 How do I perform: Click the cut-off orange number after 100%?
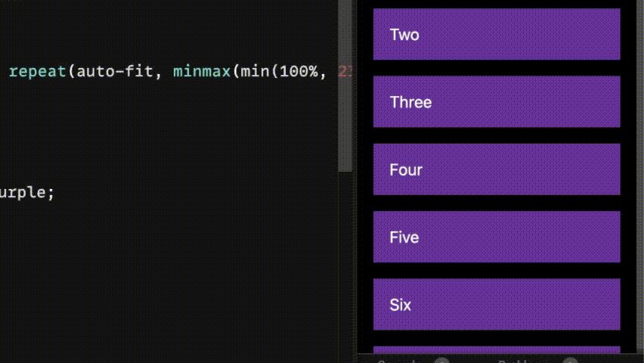[345, 72]
